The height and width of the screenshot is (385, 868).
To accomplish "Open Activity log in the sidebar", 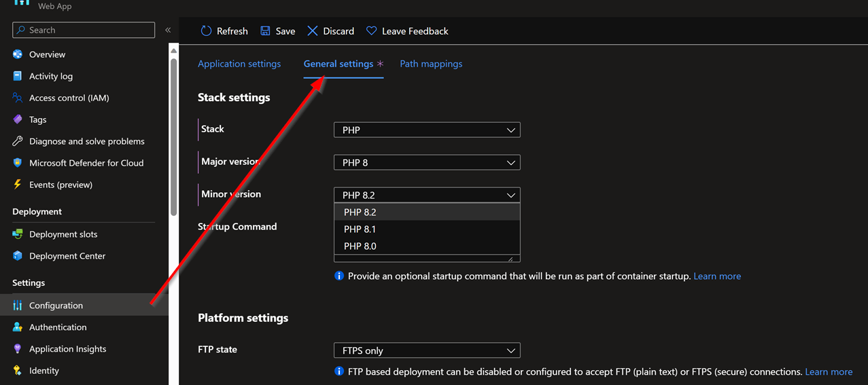I will point(51,76).
